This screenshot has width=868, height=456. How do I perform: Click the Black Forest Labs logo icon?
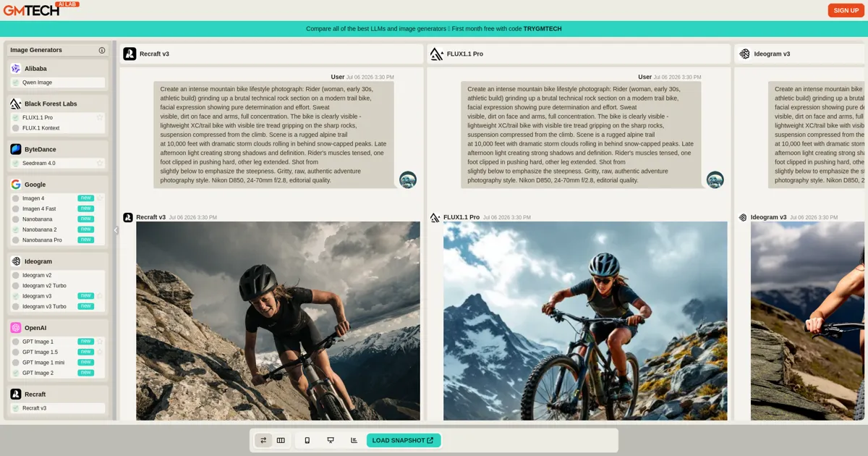pos(16,104)
